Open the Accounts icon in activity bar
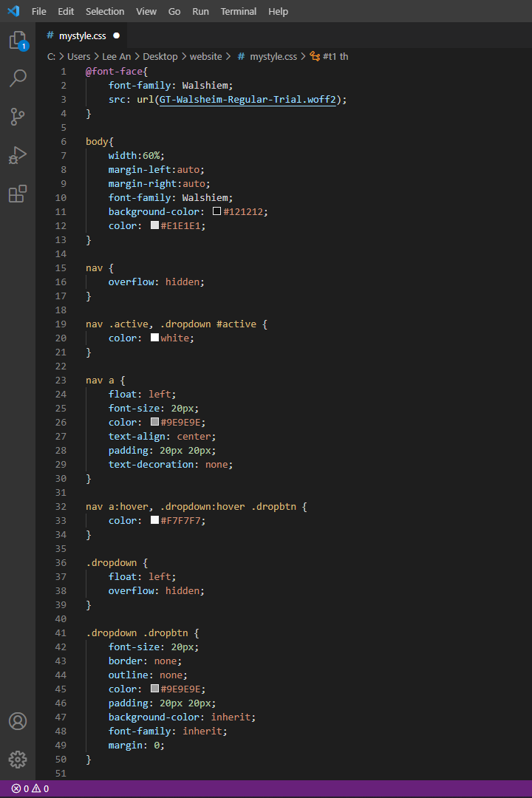 [x=18, y=721]
